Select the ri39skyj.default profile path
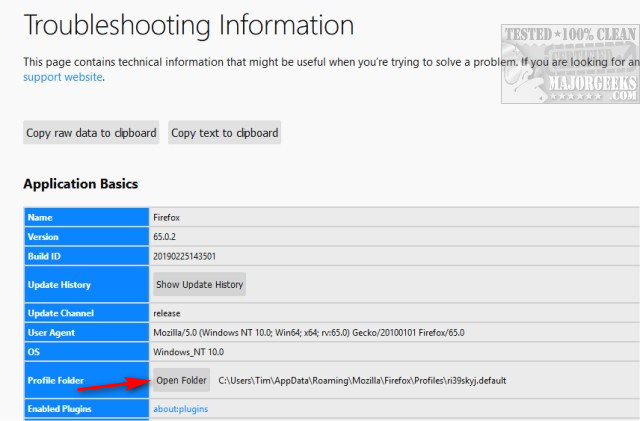 point(362,381)
